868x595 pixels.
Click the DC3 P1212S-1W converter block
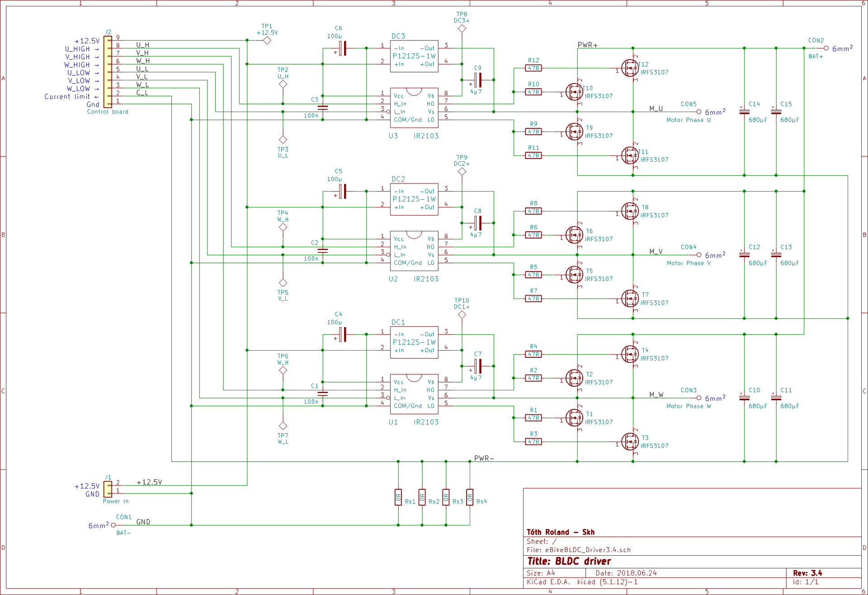[x=414, y=56]
